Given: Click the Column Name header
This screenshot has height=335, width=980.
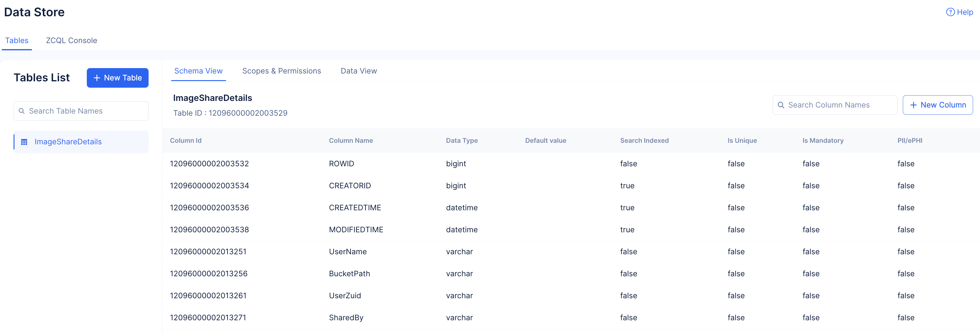Looking at the screenshot, I should tap(350, 141).
